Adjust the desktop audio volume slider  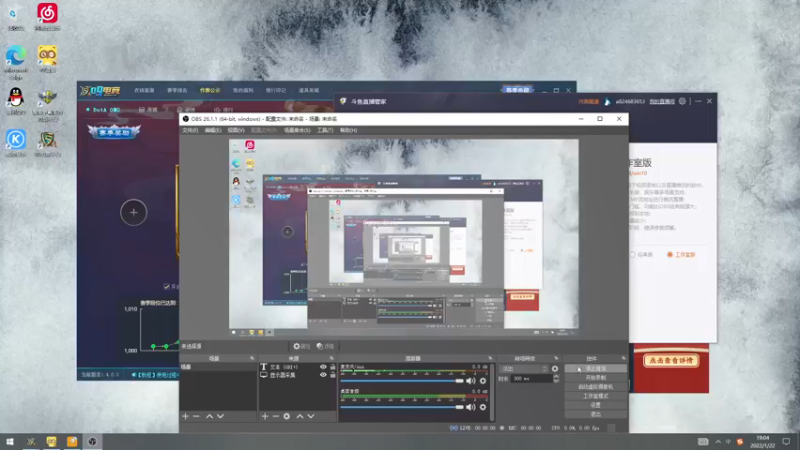click(402, 407)
